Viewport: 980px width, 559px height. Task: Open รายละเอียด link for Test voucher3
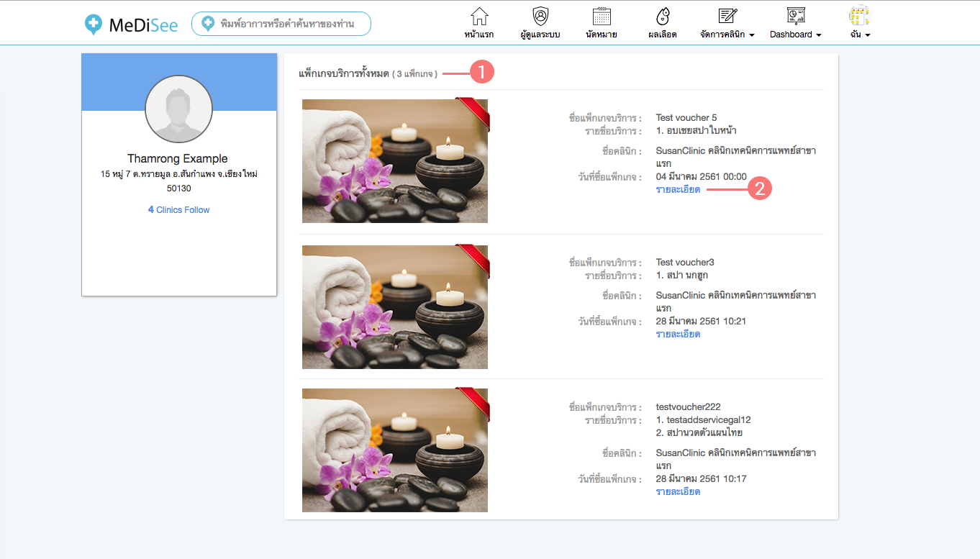pos(678,335)
